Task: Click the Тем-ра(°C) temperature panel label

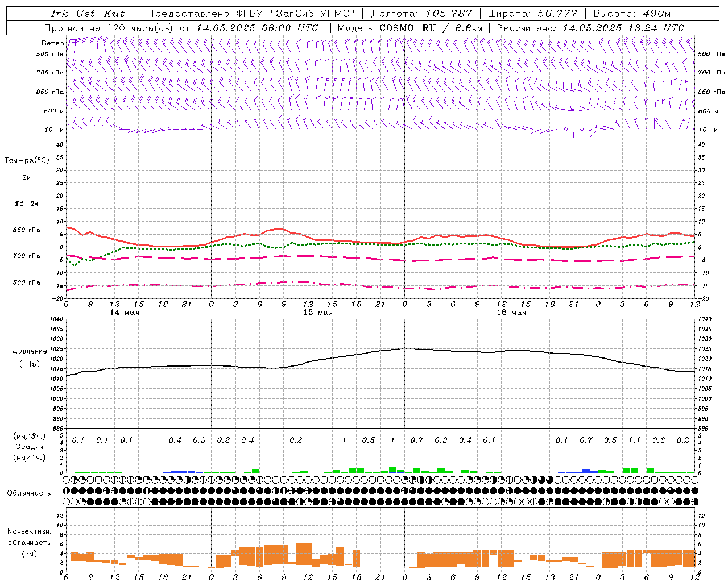Action: (x=27, y=161)
